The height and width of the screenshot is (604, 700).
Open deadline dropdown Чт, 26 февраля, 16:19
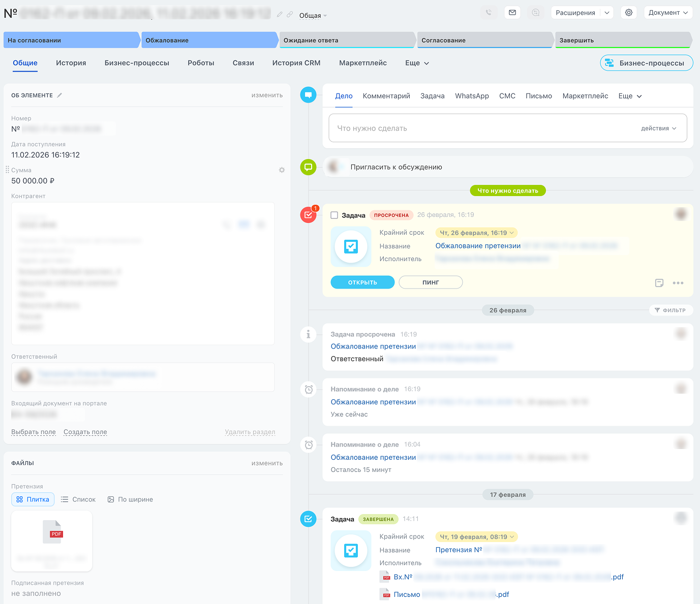click(476, 233)
